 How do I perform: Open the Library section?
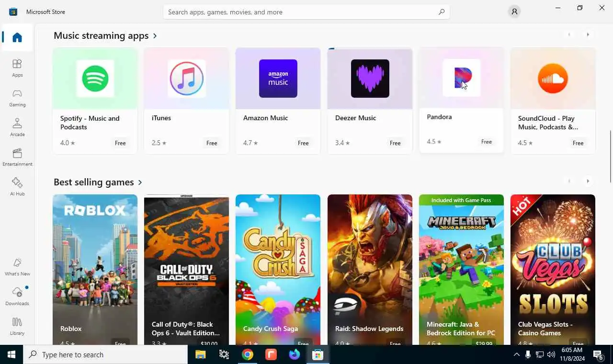coord(17,326)
